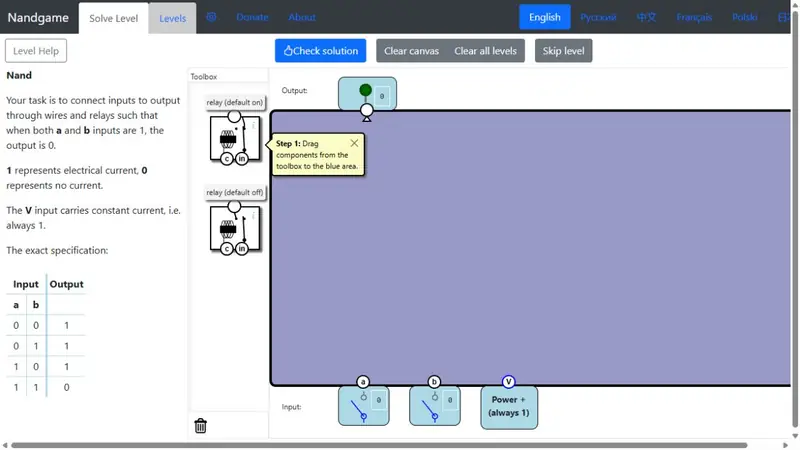The height and width of the screenshot is (450, 800).
Task: Click the input a value box
Action: (x=379, y=400)
